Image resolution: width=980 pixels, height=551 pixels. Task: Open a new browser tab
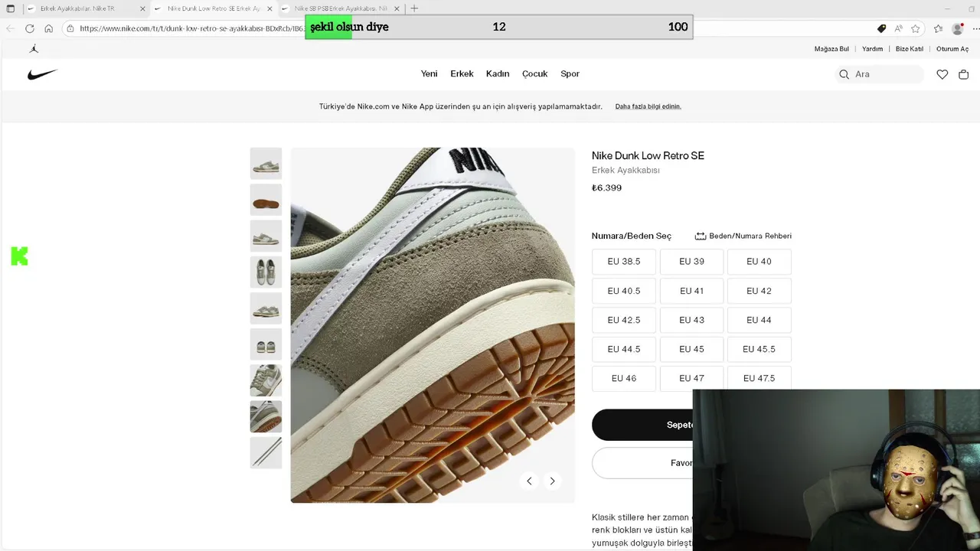pyautogui.click(x=414, y=8)
